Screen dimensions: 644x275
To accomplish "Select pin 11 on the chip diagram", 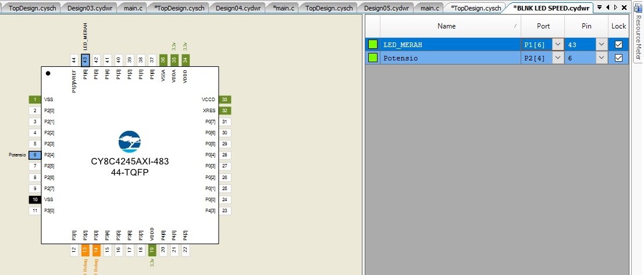I will 35,210.
